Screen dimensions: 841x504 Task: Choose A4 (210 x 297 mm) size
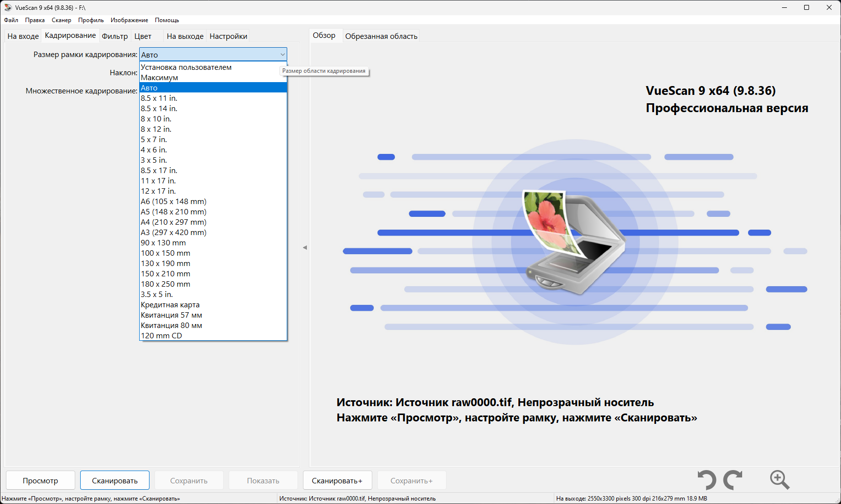(213, 222)
